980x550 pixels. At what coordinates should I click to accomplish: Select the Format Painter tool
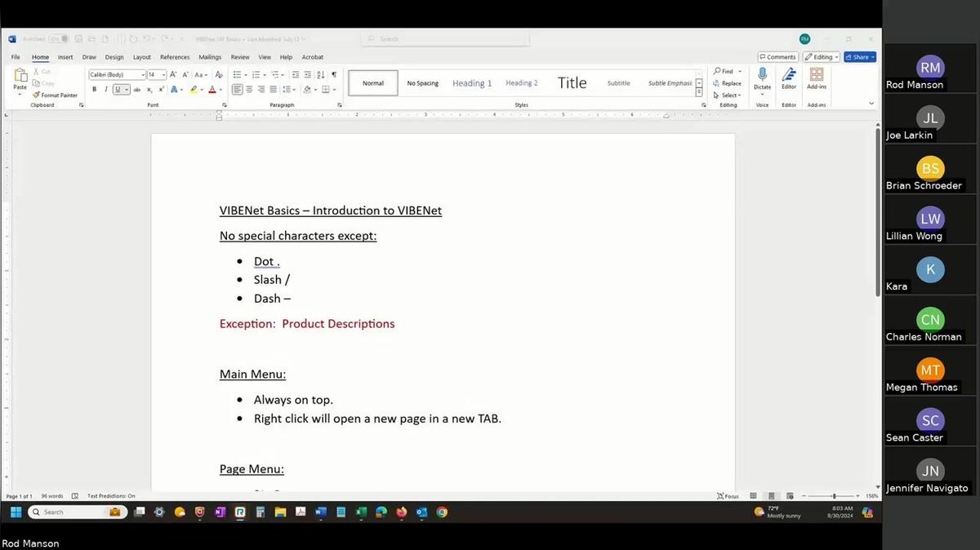tap(56, 95)
